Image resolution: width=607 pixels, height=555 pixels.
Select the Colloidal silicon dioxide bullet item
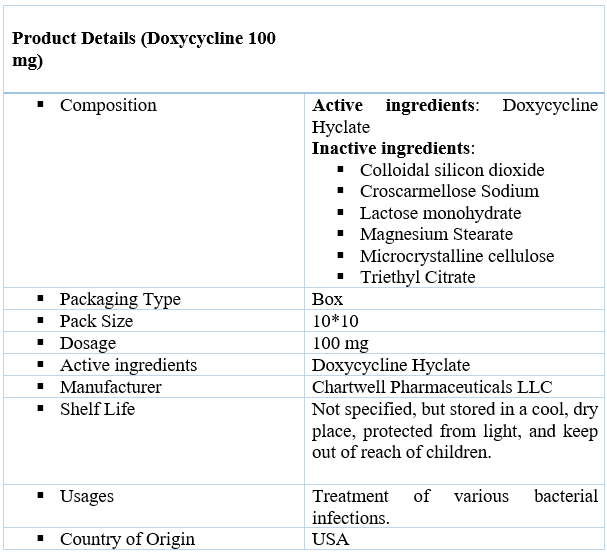452,170
